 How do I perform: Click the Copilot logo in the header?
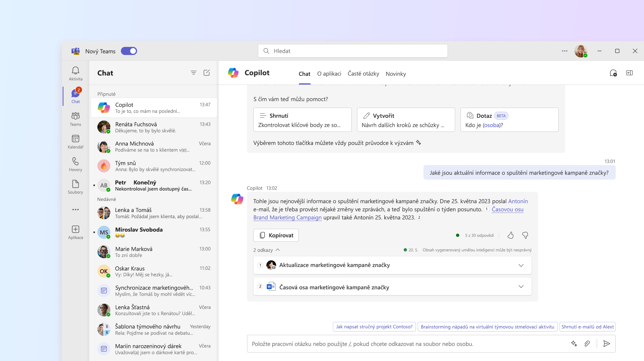(233, 73)
